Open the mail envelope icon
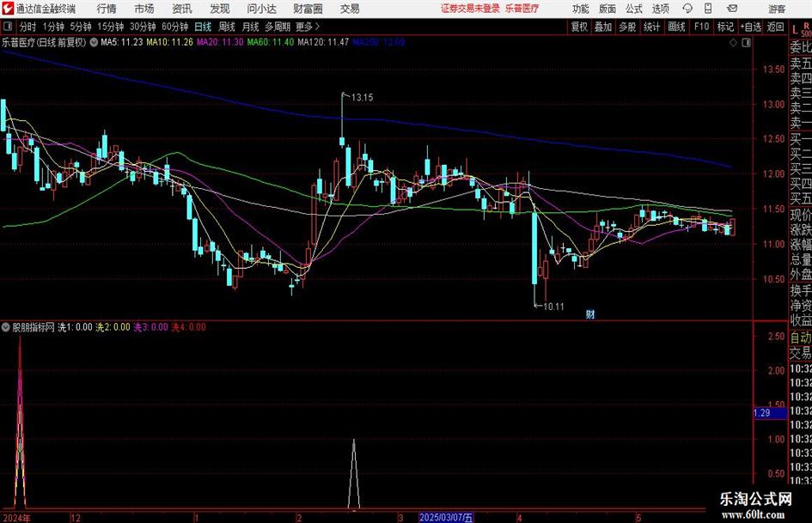812x523 pixels. click(x=732, y=9)
